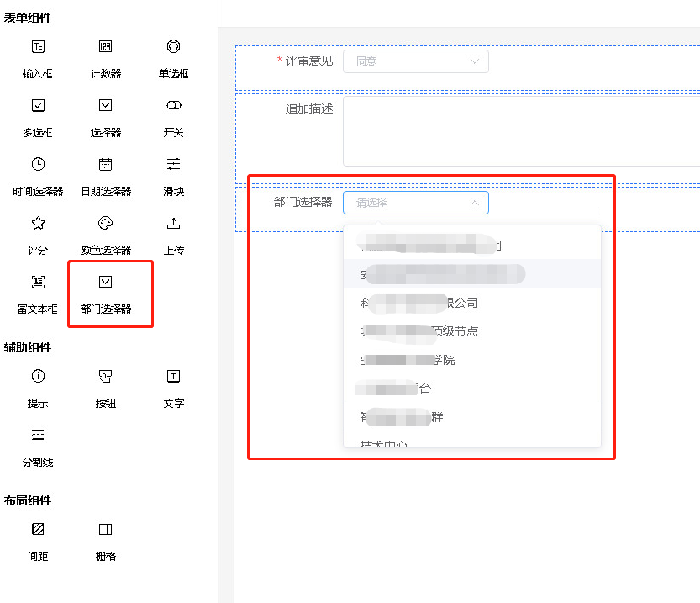The height and width of the screenshot is (603, 700).
Task: Select the 上传 (upload) component icon
Action: click(x=173, y=224)
